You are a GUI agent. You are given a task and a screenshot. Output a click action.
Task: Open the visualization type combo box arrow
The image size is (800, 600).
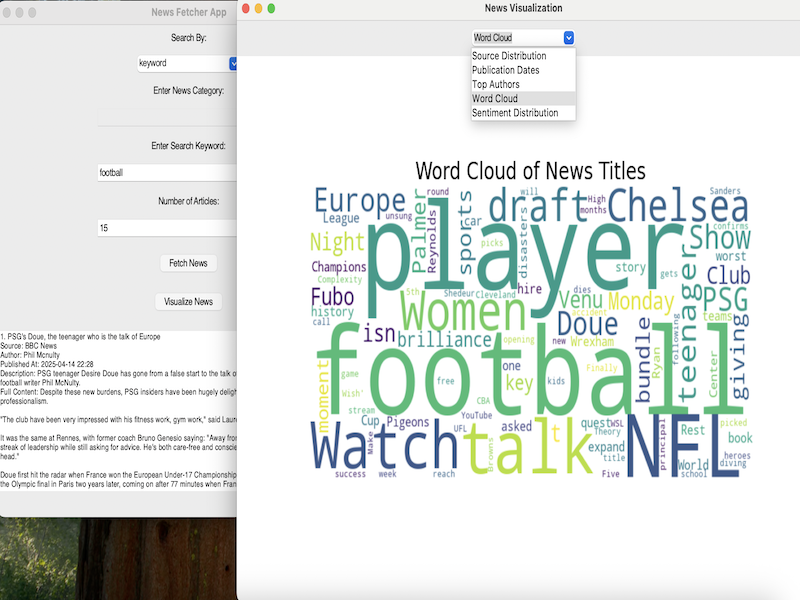point(568,38)
